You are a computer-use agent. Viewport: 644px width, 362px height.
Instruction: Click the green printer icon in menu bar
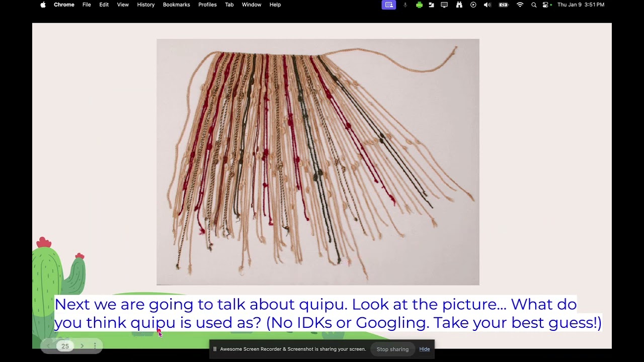[419, 5]
